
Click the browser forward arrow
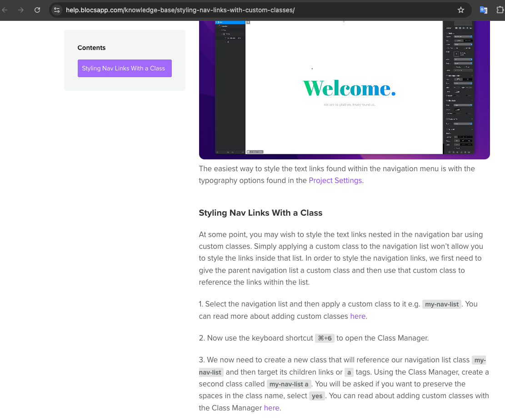click(x=21, y=10)
